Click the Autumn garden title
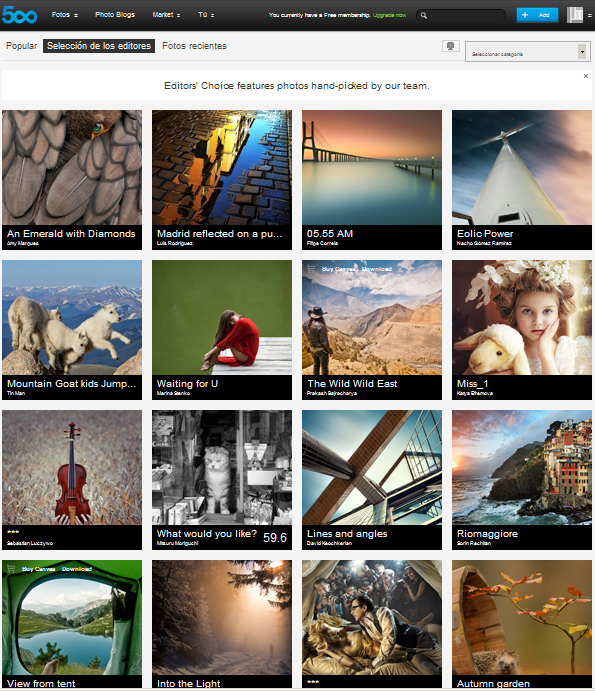 point(493,684)
